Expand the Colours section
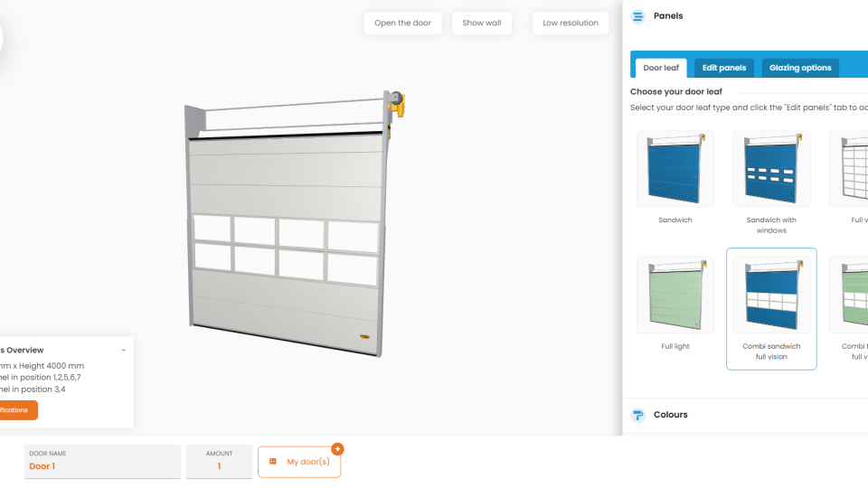The height and width of the screenshot is (488, 868). click(745, 415)
